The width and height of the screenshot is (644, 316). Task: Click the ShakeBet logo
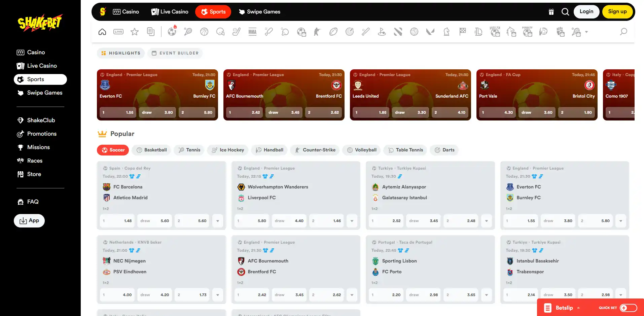coord(40,23)
